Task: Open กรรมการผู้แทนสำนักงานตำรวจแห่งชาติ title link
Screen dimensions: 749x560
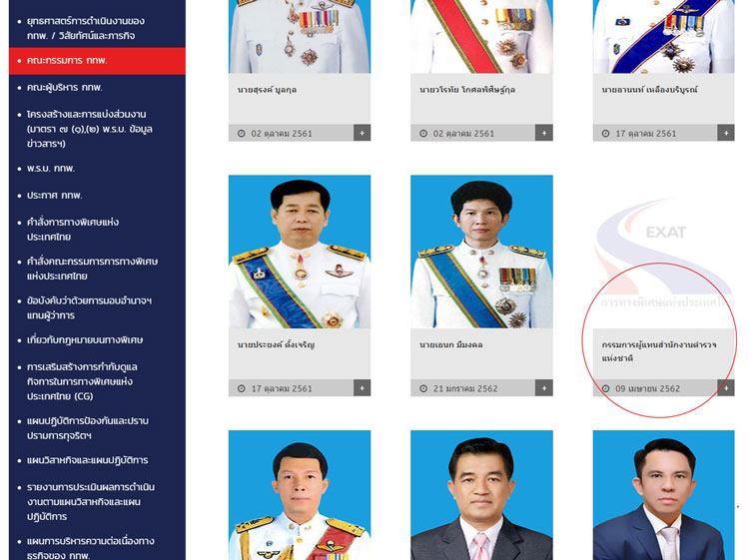Action: pyautogui.click(x=659, y=351)
